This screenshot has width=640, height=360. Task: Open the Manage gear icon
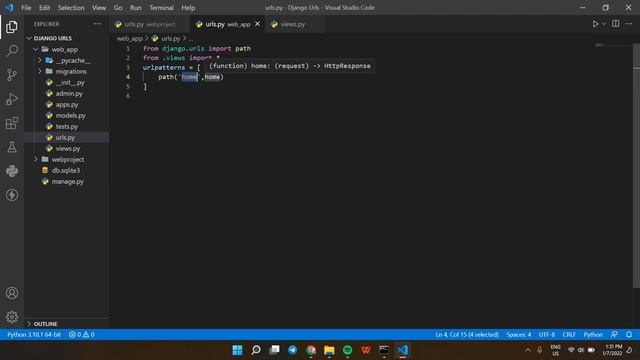[x=12, y=317]
